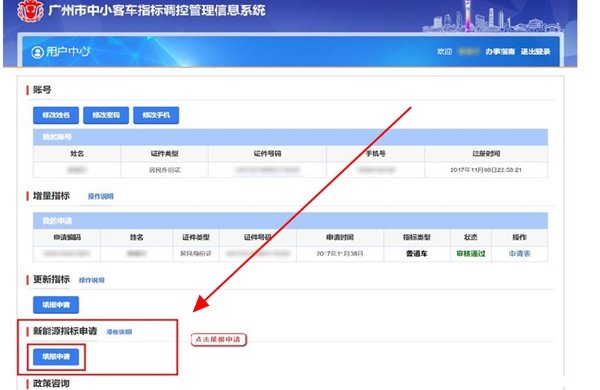
Task: Click 填报申请 under 新能源指标申请
Action: (56, 357)
